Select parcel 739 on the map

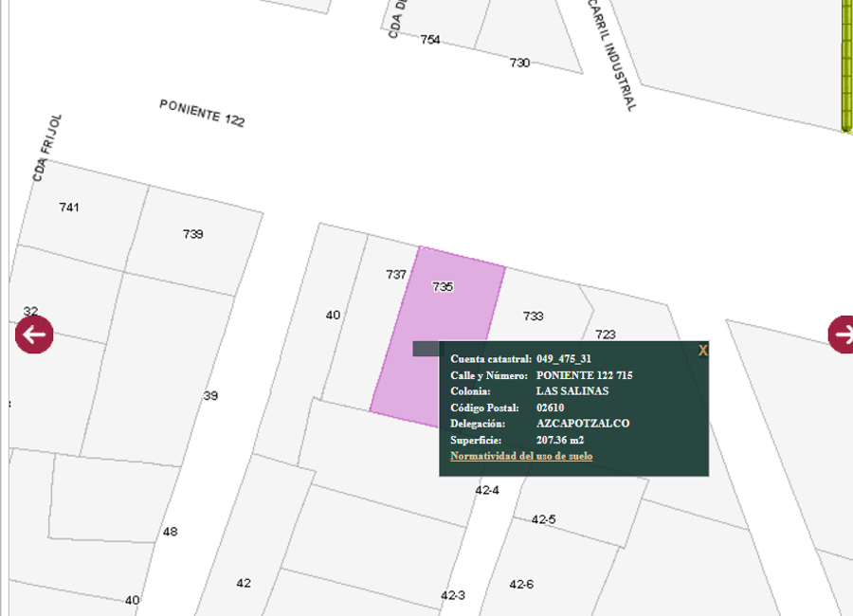pos(193,234)
